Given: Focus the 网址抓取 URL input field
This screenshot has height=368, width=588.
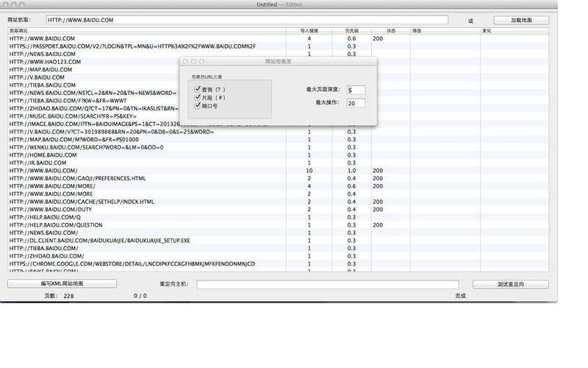Looking at the screenshot, I should pos(247,20).
